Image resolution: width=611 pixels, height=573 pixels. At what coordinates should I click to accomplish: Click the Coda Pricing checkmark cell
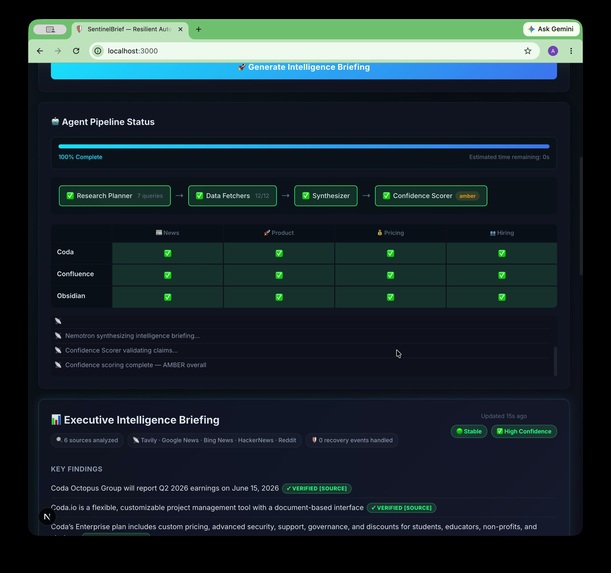coord(390,253)
